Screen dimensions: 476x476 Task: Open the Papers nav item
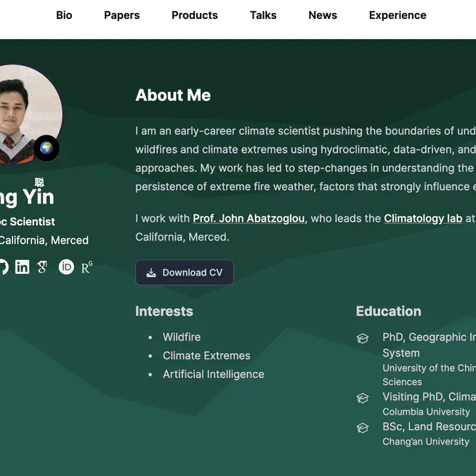tap(121, 15)
